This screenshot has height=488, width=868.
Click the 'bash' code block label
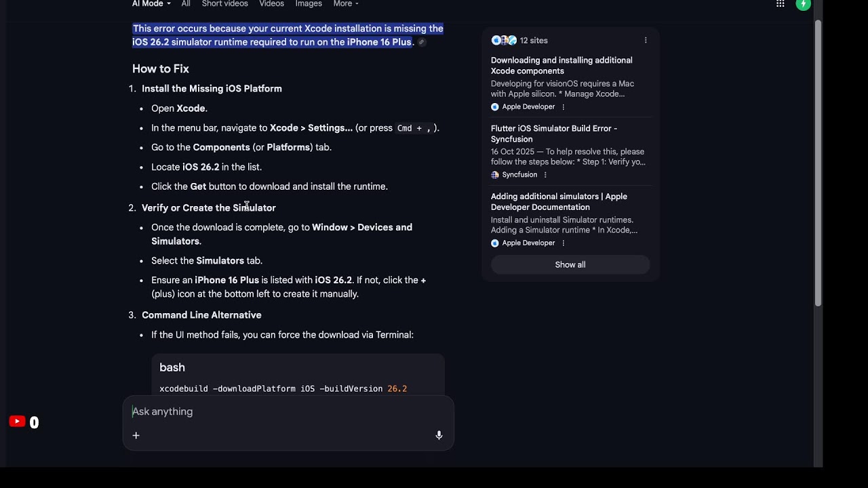[x=172, y=367]
